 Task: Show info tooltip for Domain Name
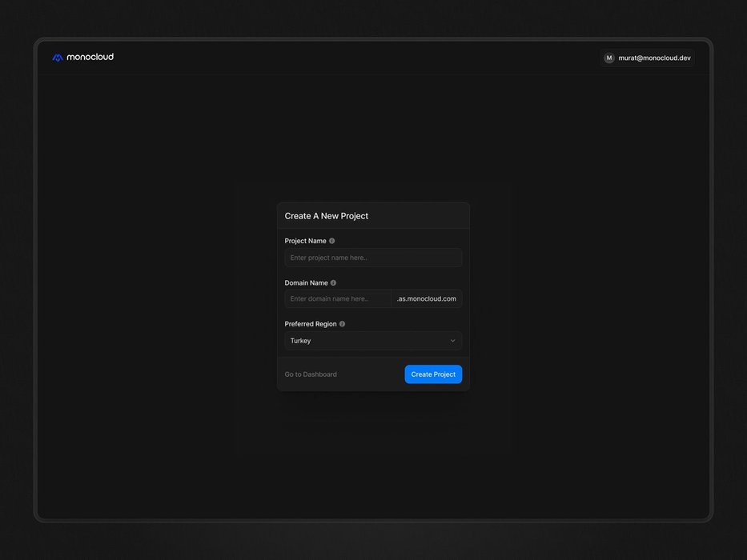pos(334,283)
